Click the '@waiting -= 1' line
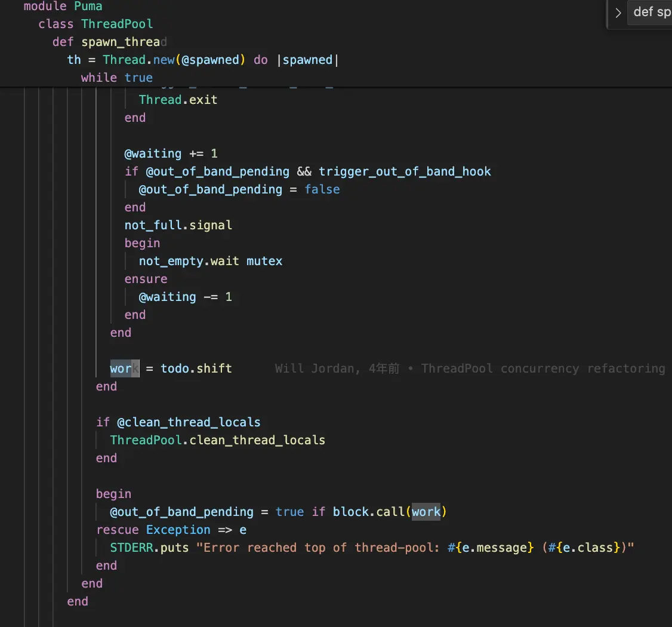Image resolution: width=672 pixels, height=627 pixels. tap(185, 297)
